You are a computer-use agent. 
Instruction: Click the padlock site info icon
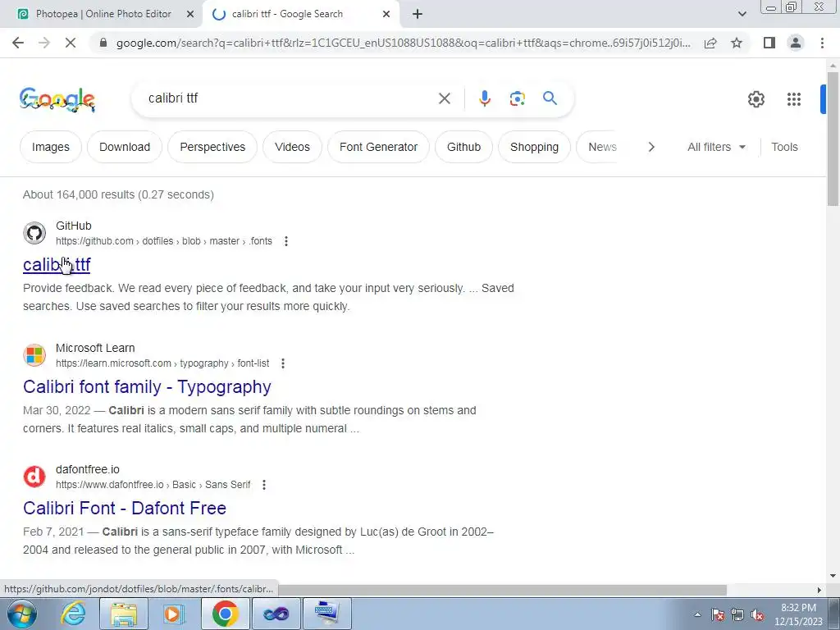point(103,43)
